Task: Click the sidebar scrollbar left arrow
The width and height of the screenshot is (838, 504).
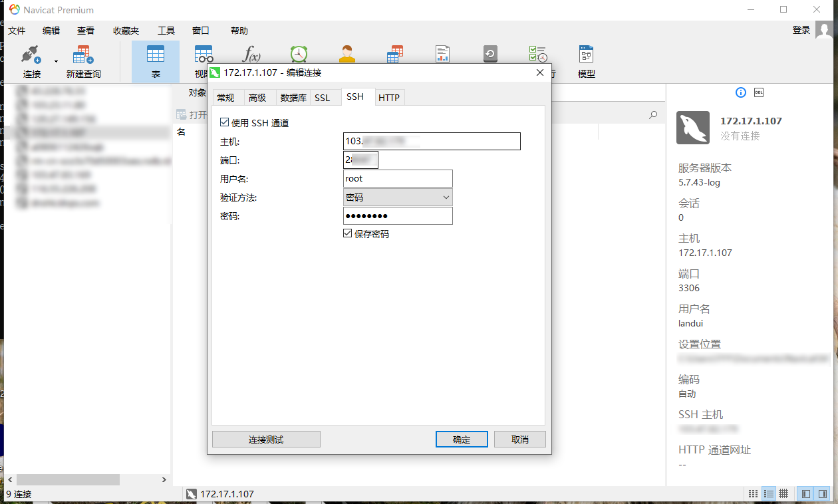Action: (x=10, y=479)
